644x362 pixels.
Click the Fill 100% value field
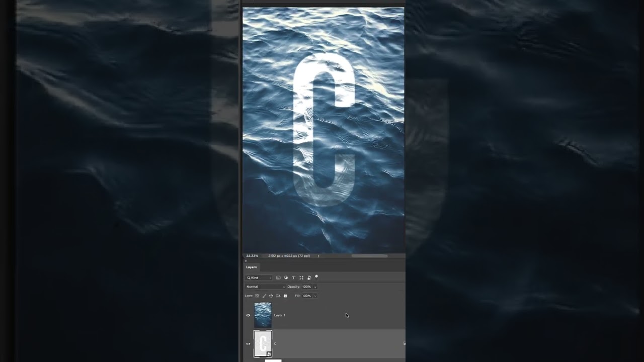306,296
